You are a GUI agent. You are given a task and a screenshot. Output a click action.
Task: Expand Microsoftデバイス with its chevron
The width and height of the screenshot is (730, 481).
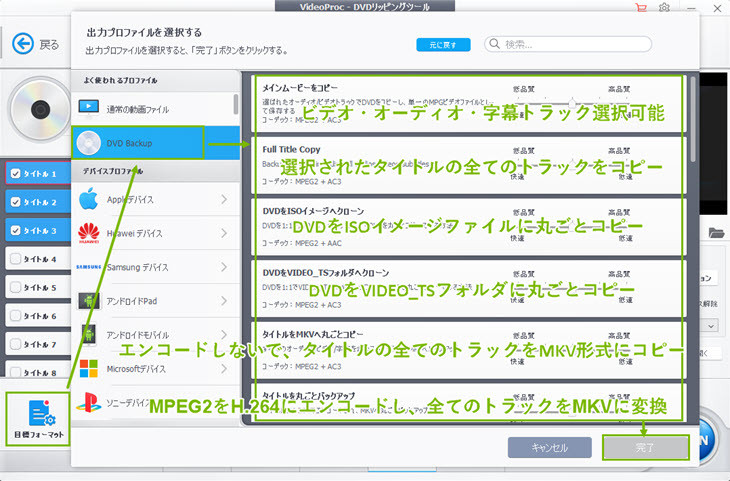tap(224, 368)
